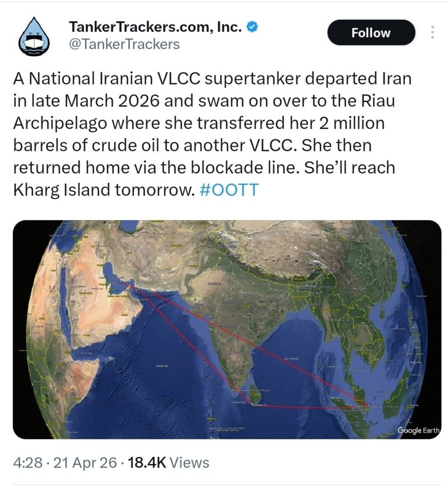
Task: Open the three-dot more options menu
Action: [x=432, y=32]
